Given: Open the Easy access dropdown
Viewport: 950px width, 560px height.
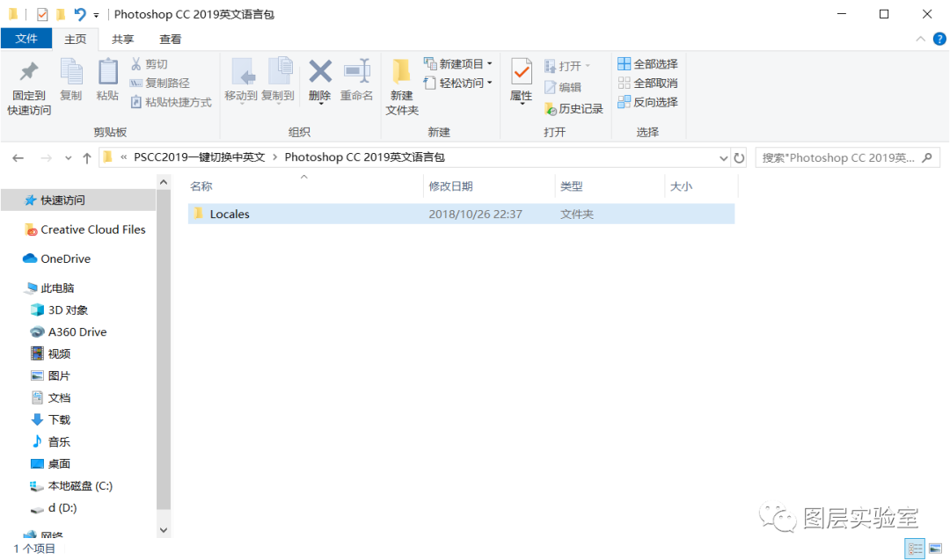Looking at the screenshot, I should pos(458,83).
